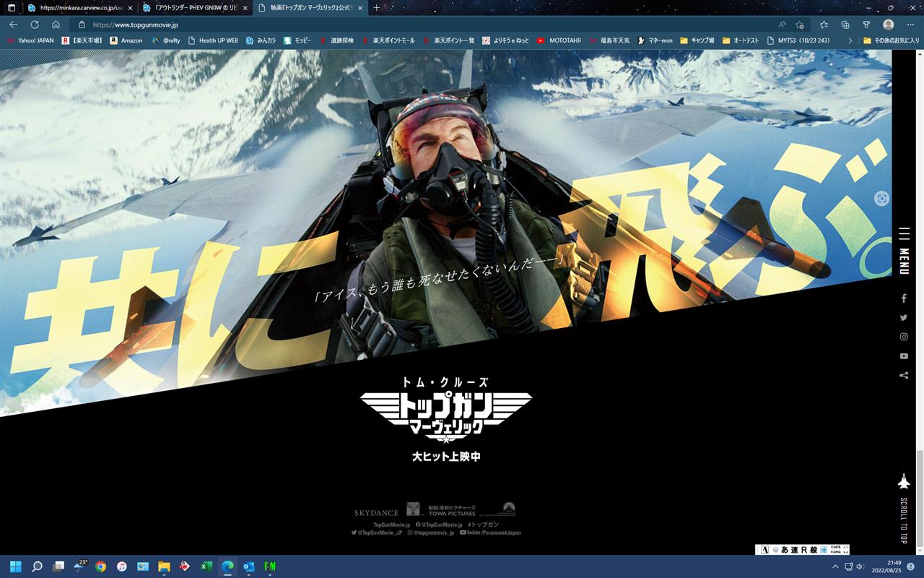
Task: Go back with the browser back arrow
Action: [x=13, y=25]
